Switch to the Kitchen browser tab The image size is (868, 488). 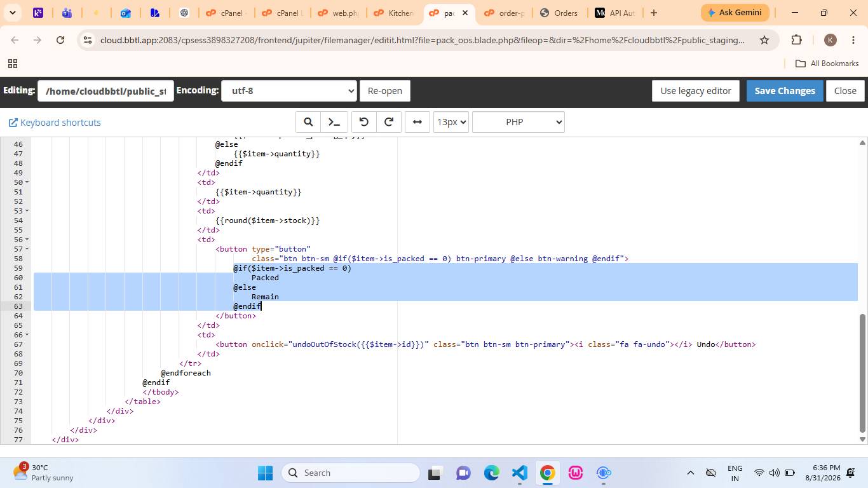tap(393, 13)
